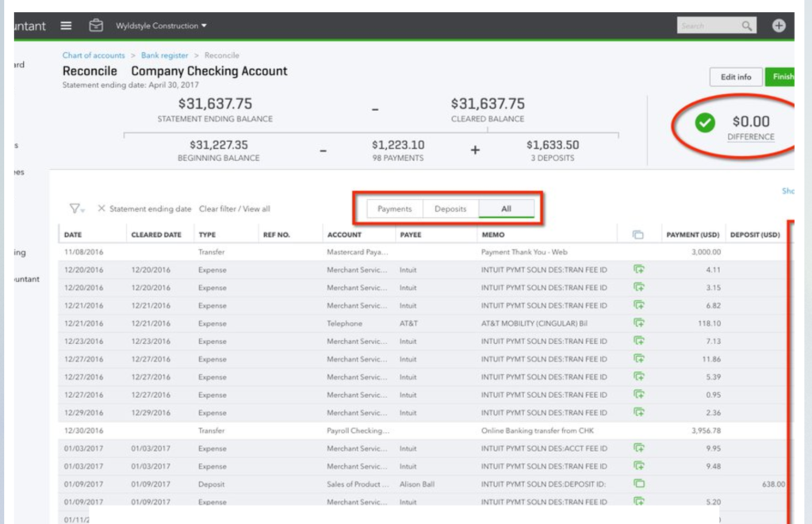
Task: Click bank-match icon on 4.11 payment row
Action: click(x=638, y=270)
